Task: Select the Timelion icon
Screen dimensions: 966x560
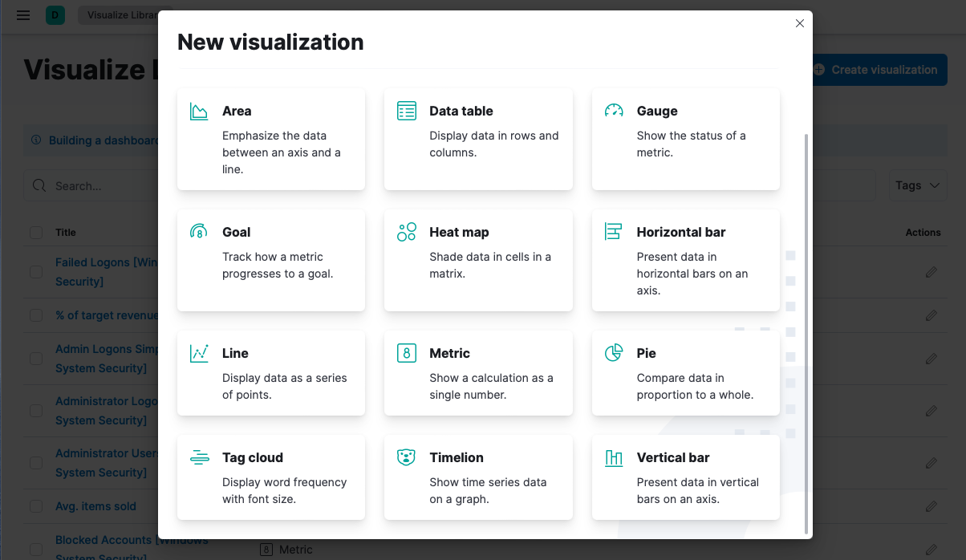Action: pos(407,458)
